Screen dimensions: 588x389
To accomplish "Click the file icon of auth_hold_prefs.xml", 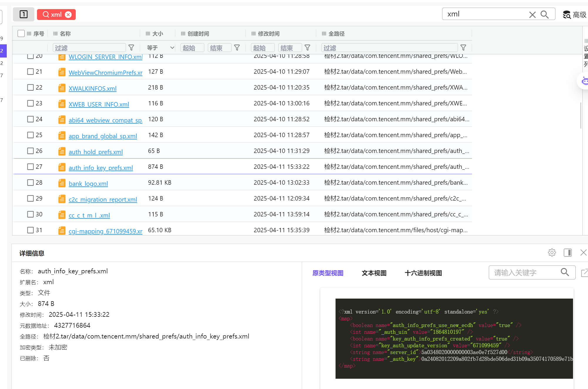I will [x=62, y=151].
